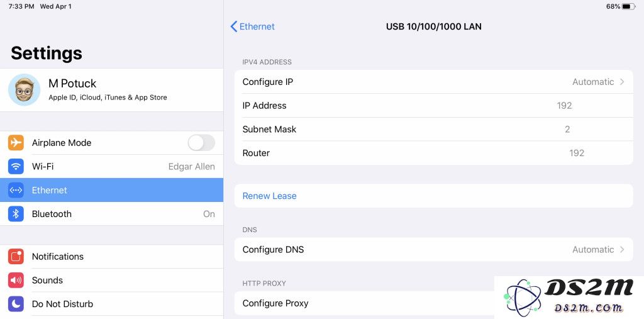This screenshot has height=319, width=644.
Task: Open Wi-Fi settings in sidebar
Action: [112, 167]
